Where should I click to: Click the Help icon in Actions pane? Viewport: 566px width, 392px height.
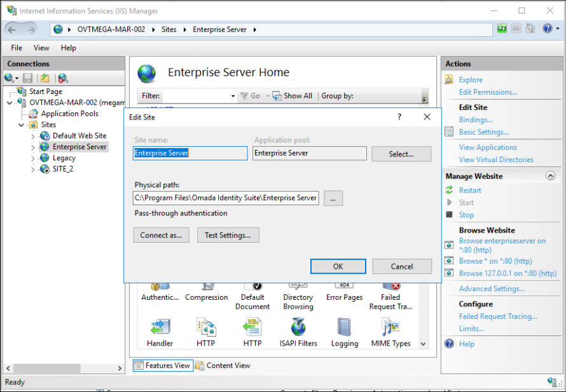450,344
